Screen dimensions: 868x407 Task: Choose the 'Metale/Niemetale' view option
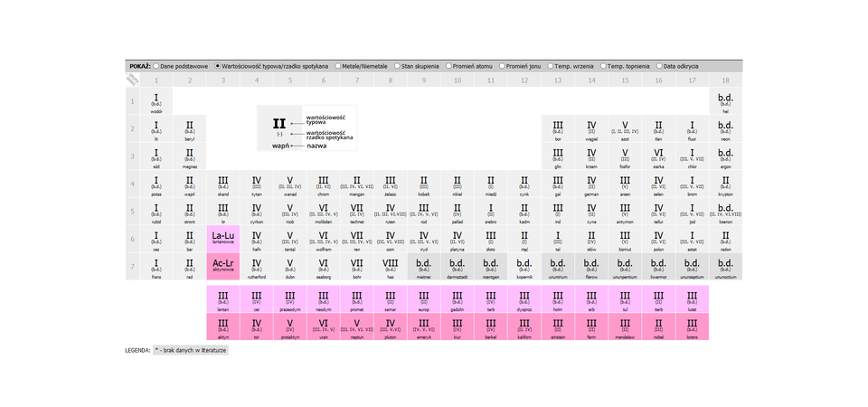pos(337,66)
